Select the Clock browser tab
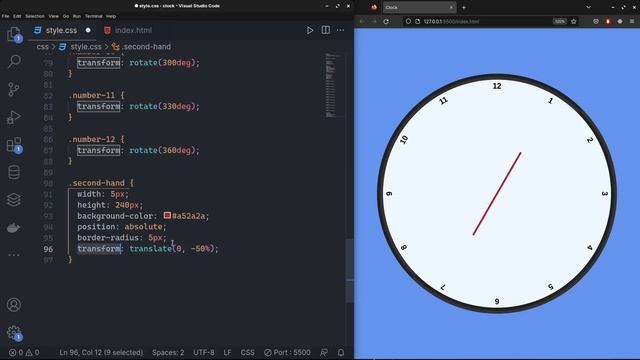Screen dimensions: 640x360 pyautogui.click(x=419, y=7)
